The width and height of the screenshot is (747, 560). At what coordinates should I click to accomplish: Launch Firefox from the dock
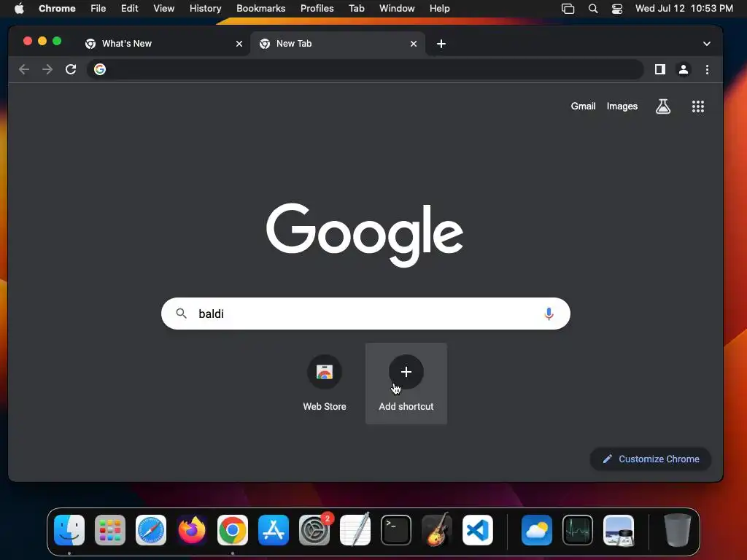(192, 530)
